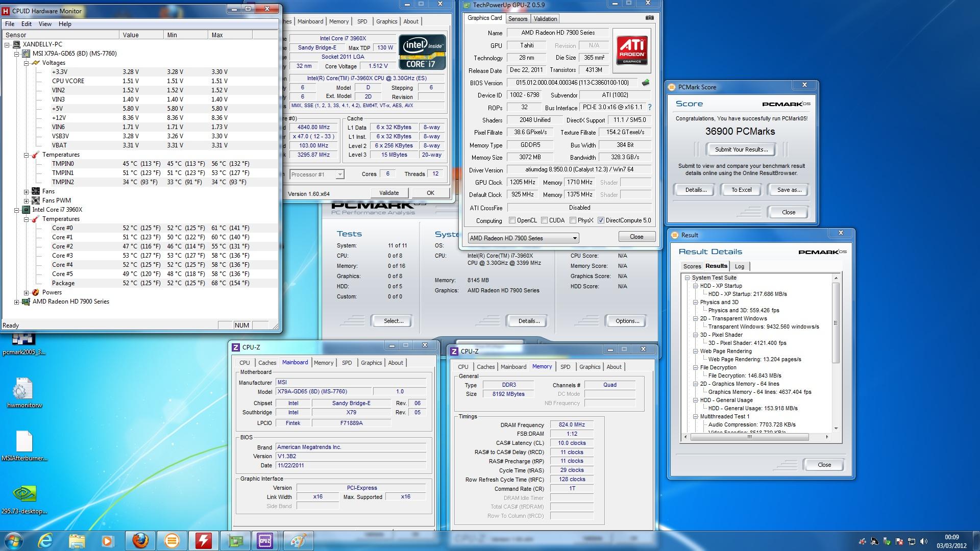Screen dimensions: 980x551
Task: Open Windows Explorer folder from taskbar
Action: (77, 541)
